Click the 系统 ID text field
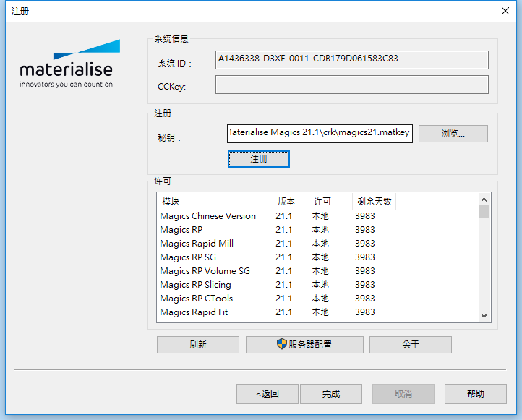Screen dimensions: 522x420 point(352,59)
